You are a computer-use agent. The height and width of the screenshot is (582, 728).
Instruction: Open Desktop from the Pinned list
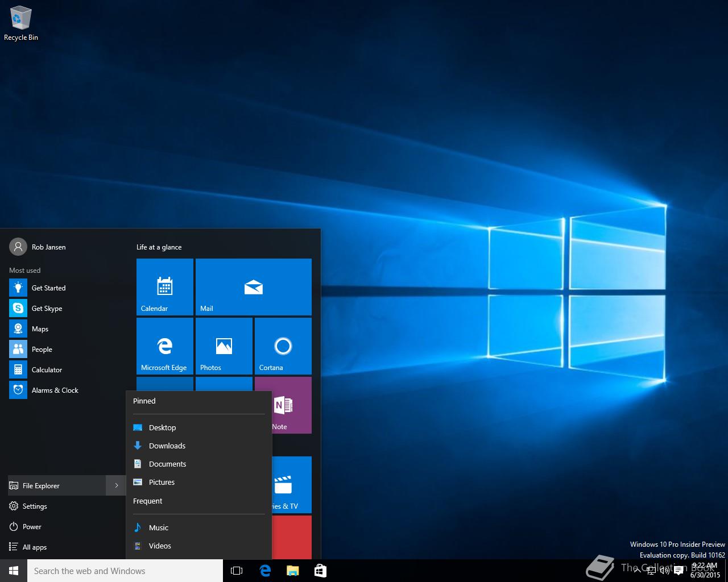click(198, 427)
